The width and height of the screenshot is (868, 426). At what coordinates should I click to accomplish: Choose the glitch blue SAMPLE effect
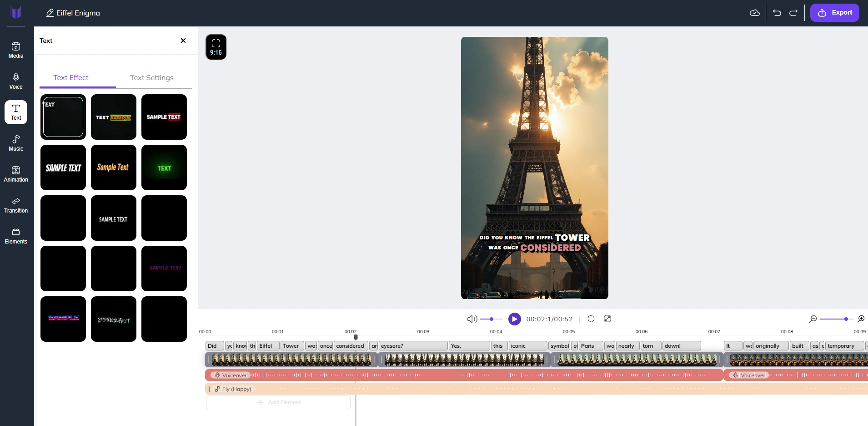(63, 319)
